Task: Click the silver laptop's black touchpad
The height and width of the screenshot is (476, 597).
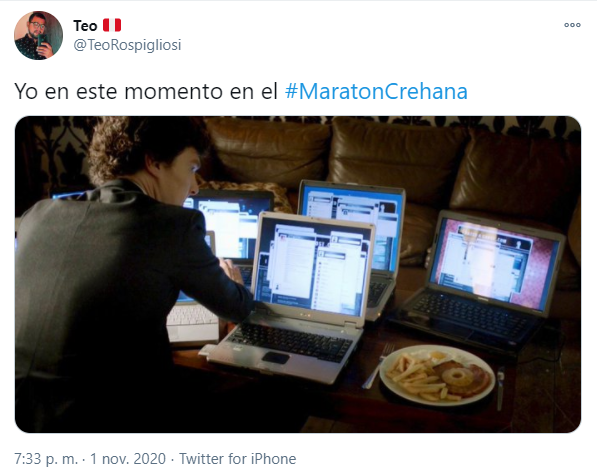Action: pyautogui.click(x=276, y=358)
